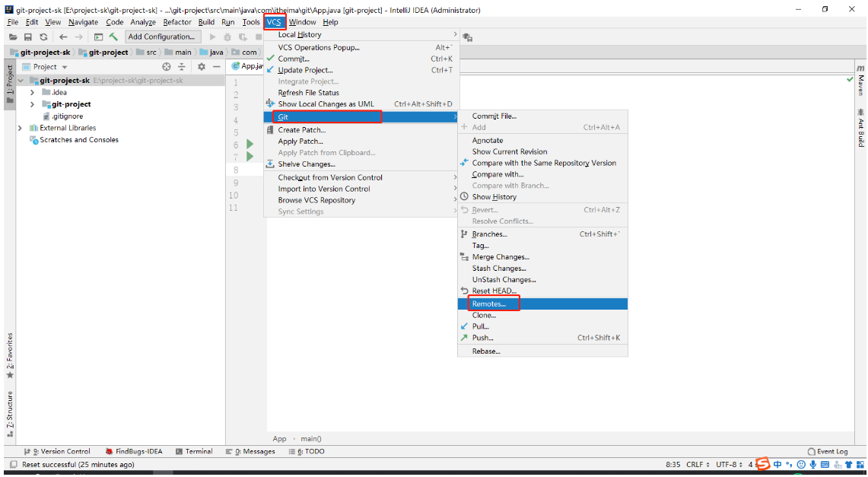Choose Remotes... in the Git submenu
868x477 pixels.
[x=542, y=304]
